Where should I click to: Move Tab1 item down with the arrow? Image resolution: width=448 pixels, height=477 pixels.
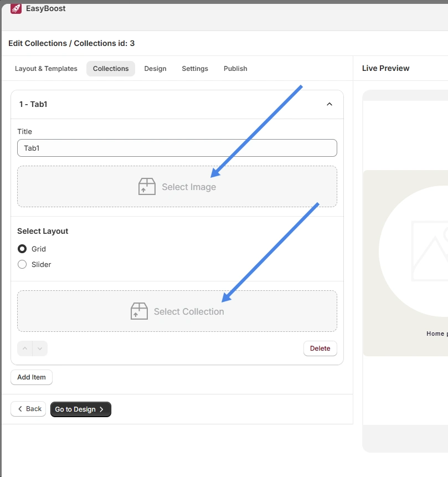(40, 348)
